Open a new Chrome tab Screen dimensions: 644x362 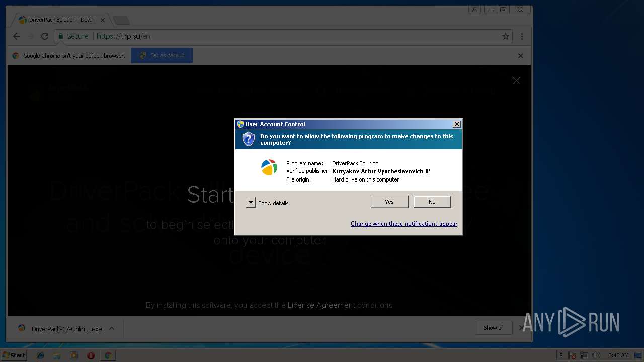[121, 21]
